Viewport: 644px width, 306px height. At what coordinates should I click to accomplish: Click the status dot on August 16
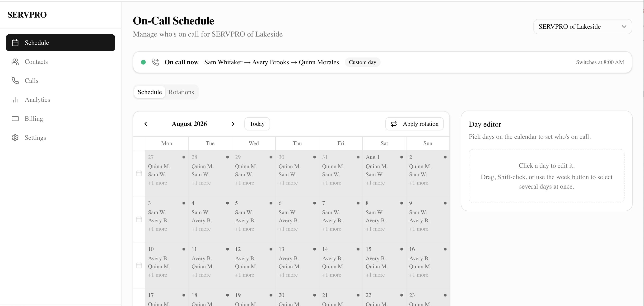coord(445,249)
